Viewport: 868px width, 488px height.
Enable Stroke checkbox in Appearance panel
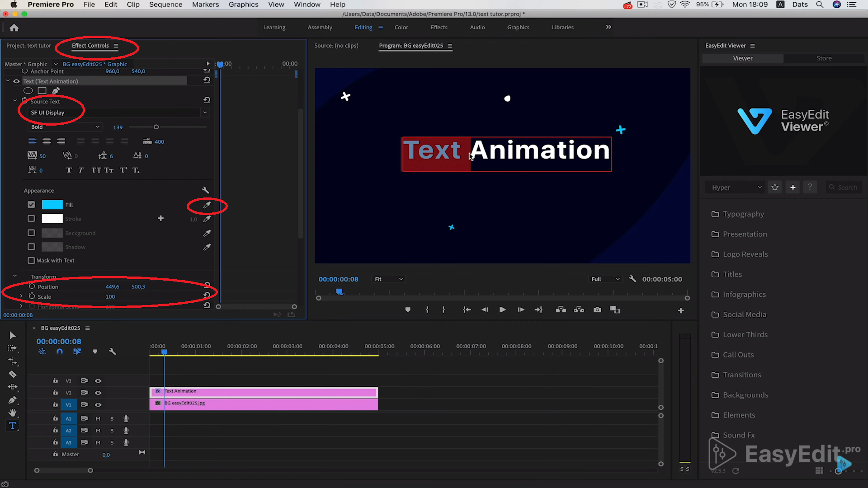click(32, 219)
